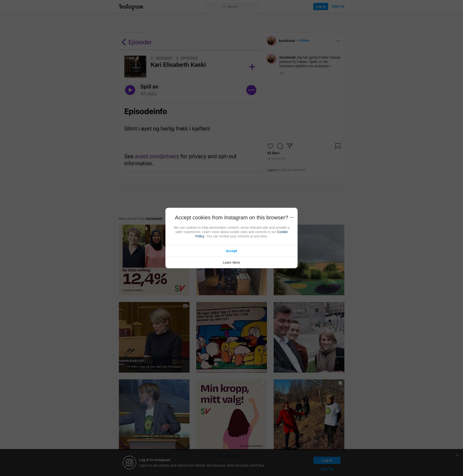Click Log in to like or comment link
463x476 pixels.
coord(272,170)
